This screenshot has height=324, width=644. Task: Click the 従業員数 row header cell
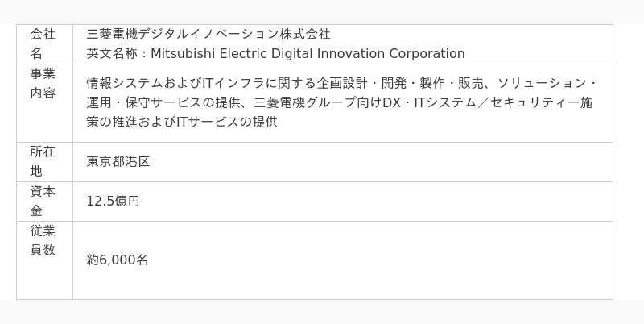43,240
